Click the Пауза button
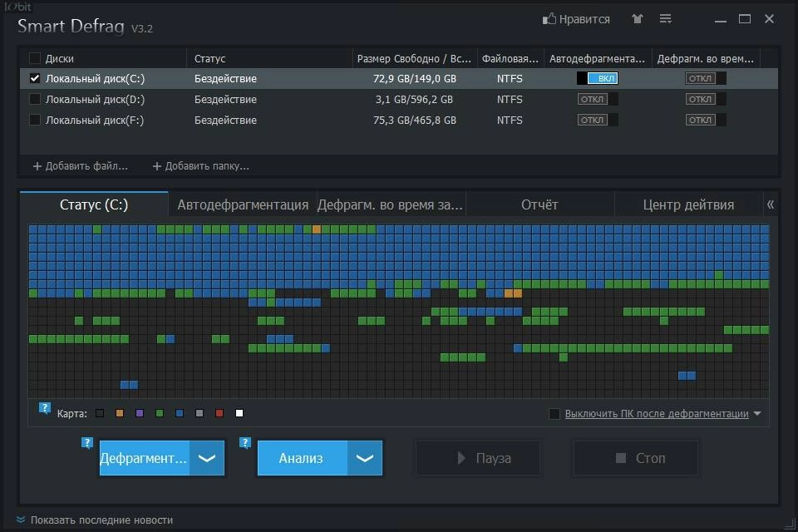This screenshot has width=798, height=532. pos(479,458)
